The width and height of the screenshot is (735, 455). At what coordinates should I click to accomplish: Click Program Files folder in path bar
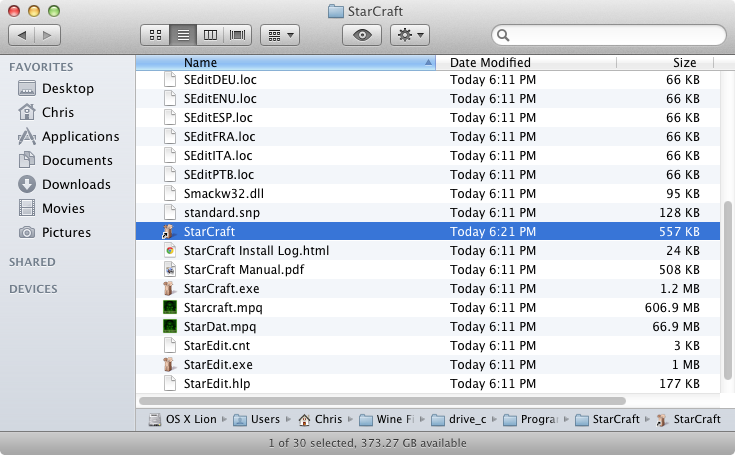(x=531, y=419)
